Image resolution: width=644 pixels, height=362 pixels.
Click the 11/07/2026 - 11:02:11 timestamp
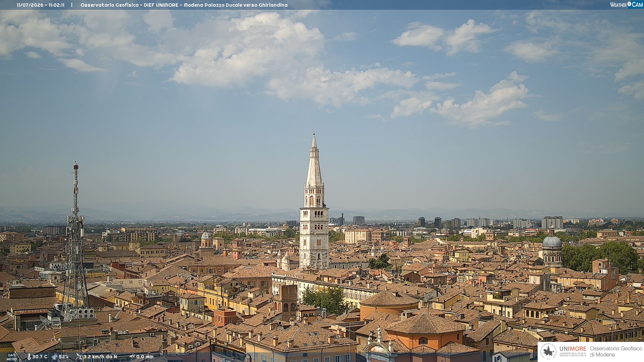41,5
